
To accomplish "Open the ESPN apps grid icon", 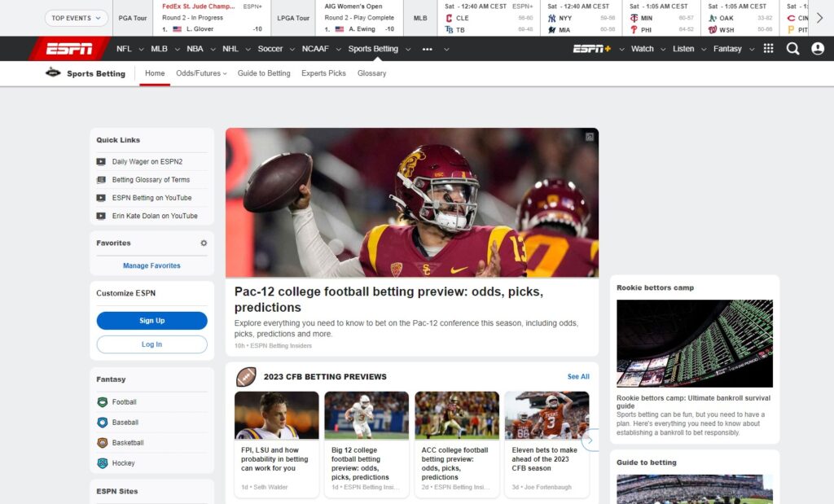I will point(766,49).
